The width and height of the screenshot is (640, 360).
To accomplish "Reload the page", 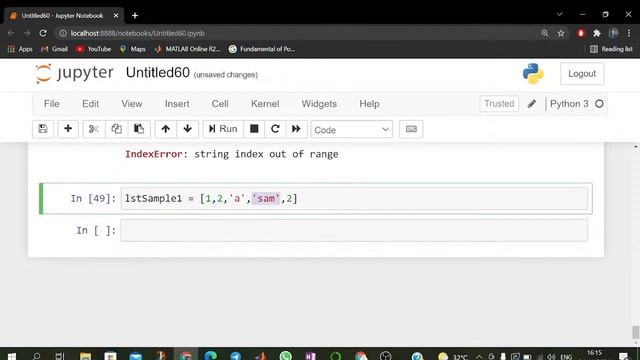I will [43, 33].
